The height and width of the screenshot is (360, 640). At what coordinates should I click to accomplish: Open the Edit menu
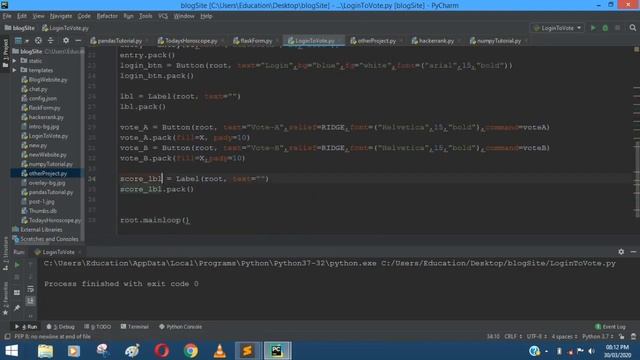tap(22, 16)
